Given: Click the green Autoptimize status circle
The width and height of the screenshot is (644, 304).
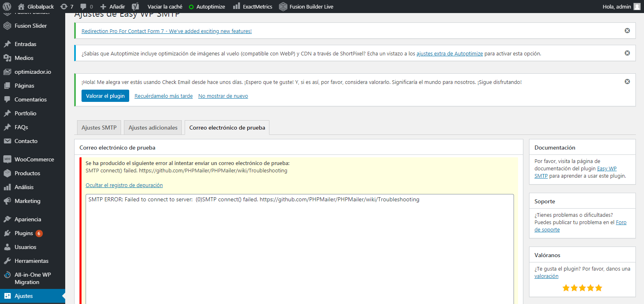Looking at the screenshot, I should [191, 7].
